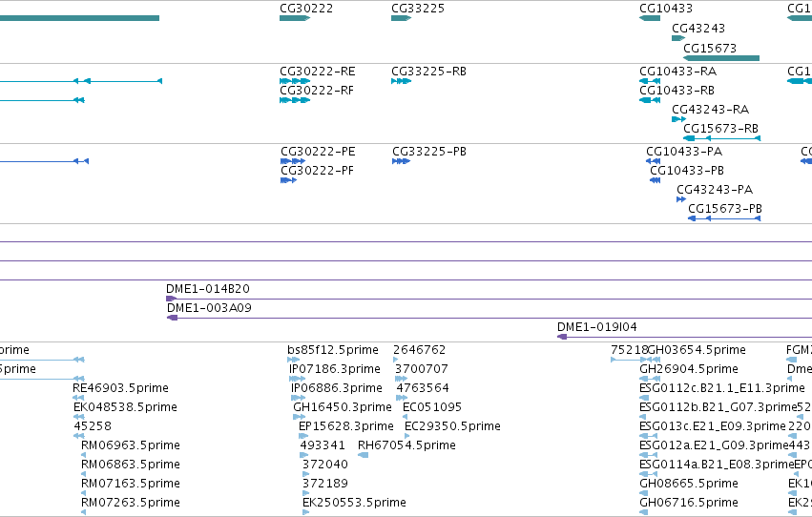Image resolution: width=812 pixels, height=517 pixels.
Task: Click EST GH06716.5prime
Action: pos(689,503)
